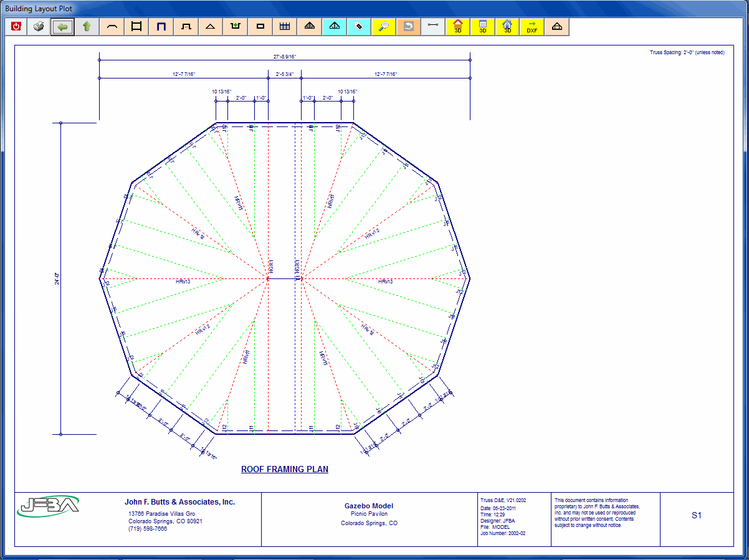This screenshot has width=749, height=560.
Task: Select the black square frame icon
Action: point(136,27)
